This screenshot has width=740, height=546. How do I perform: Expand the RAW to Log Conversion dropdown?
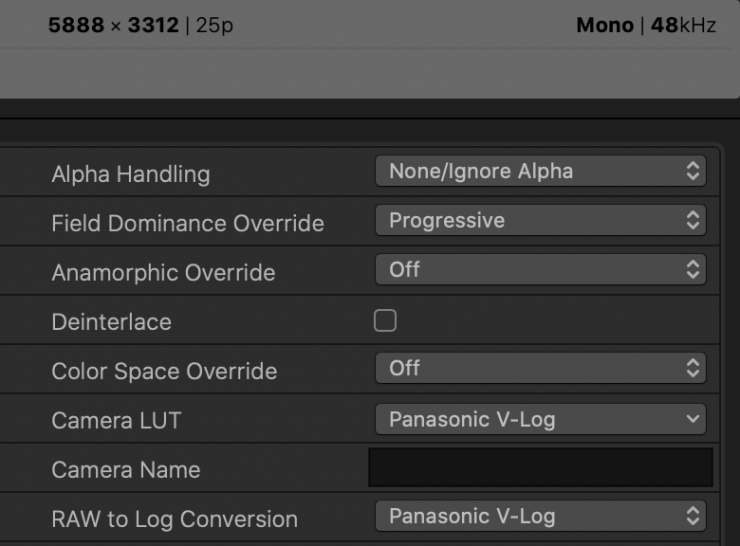pyautogui.click(x=540, y=517)
